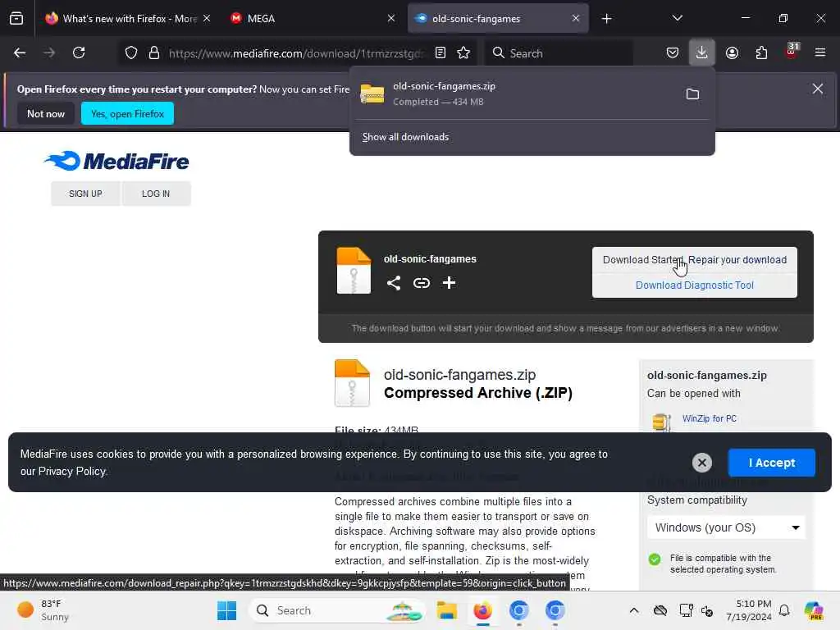Screen dimensions: 840x630
Task: Bookmark this page with star icon
Action: pos(463,53)
